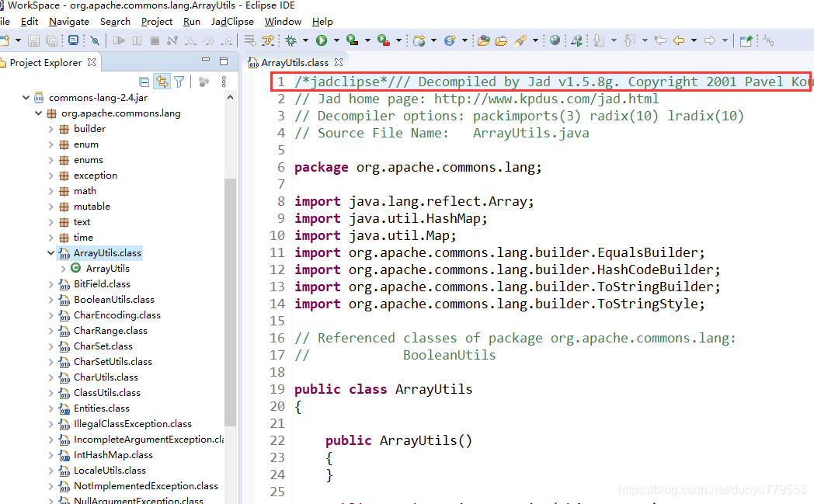814x504 pixels.
Task: Expand the builder package
Action: [x=51, y=129]
